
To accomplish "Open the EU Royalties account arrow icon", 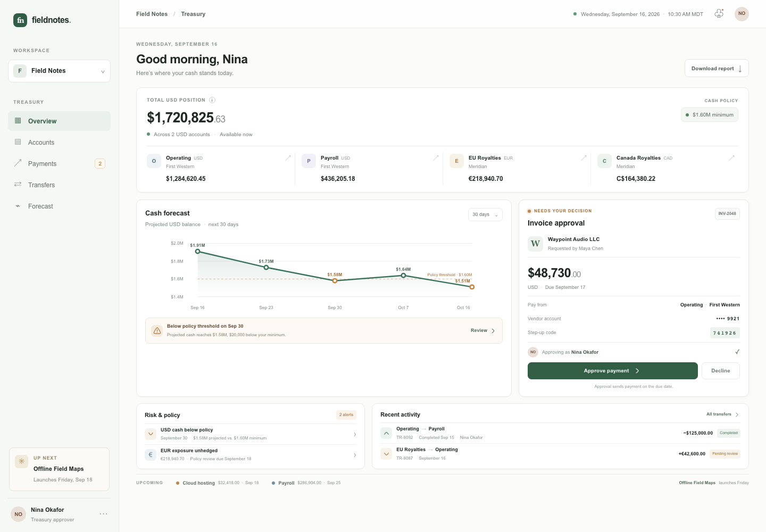I will pyautogui.click(x=584, y=157).
